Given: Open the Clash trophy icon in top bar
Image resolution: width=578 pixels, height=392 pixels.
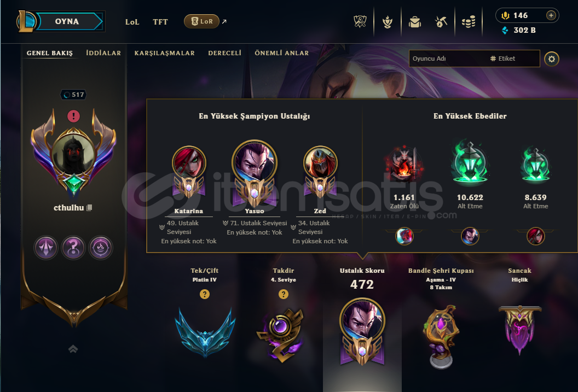Looking at the screenshot, I should tap(360, 22).
